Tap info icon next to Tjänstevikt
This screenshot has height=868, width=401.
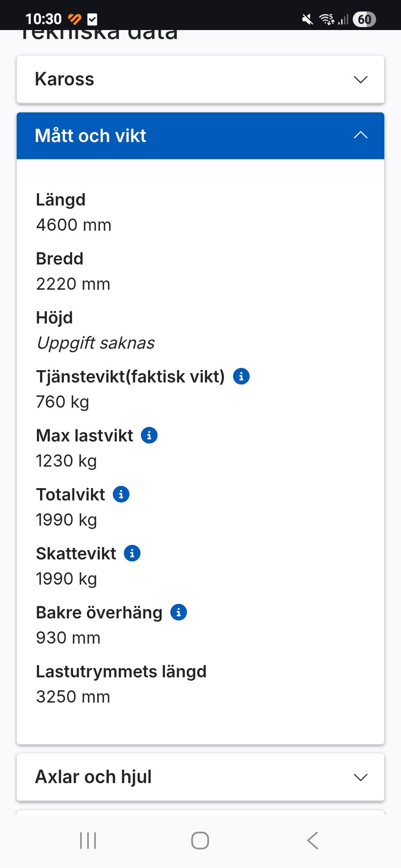[241, 376]
